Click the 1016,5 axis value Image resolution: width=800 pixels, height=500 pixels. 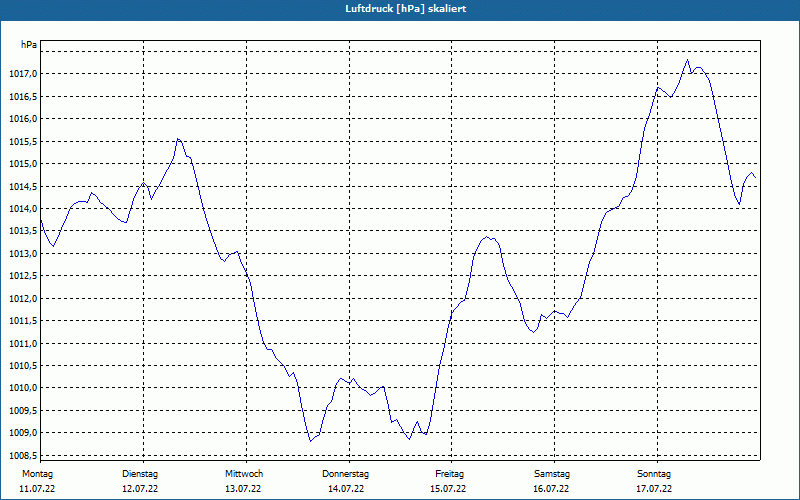click(23, 96)
